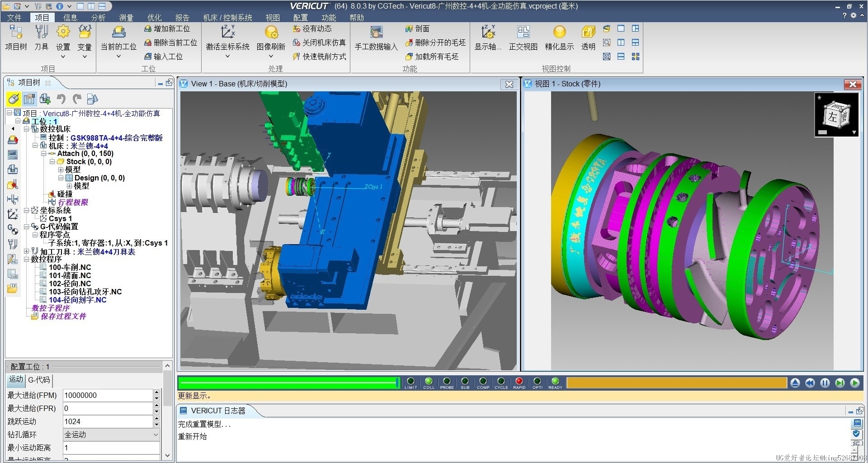Viewport: 868px width, 463px height.
Task: Open 手工数据输入 (MDI) icon
Action: coord(376,37)
